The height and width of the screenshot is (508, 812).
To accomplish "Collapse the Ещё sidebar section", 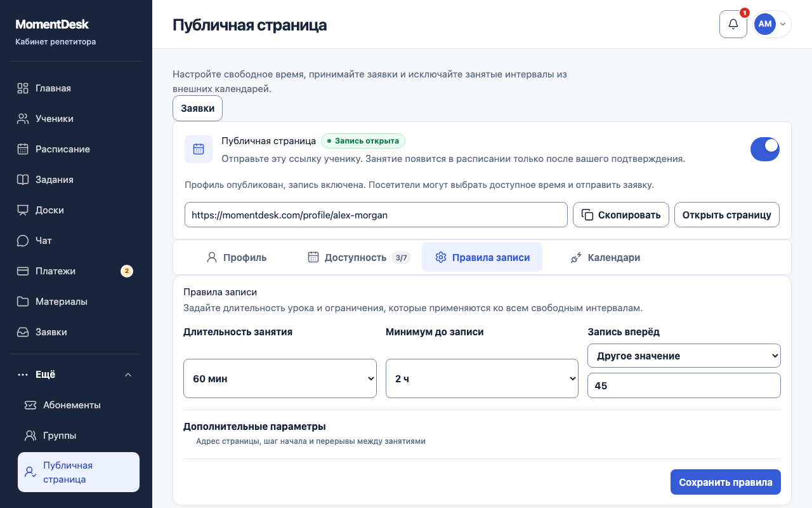I will click(76, 375).
